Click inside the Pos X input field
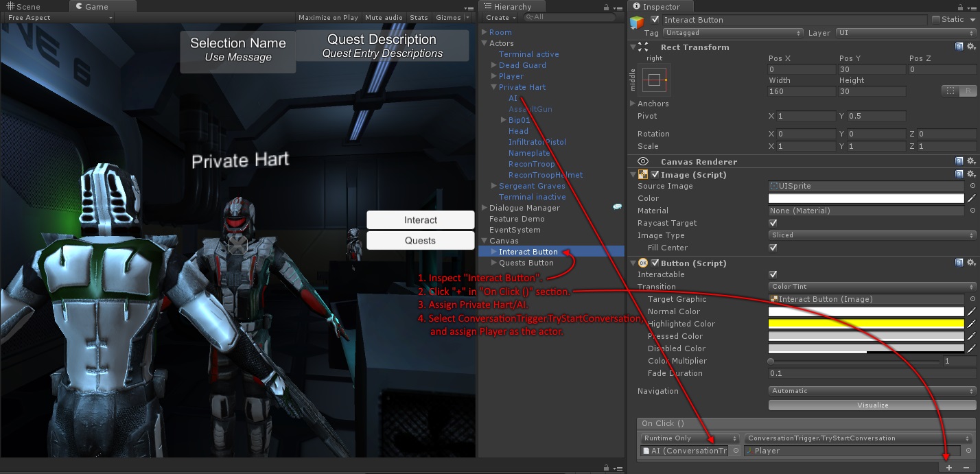 [800, 69]
